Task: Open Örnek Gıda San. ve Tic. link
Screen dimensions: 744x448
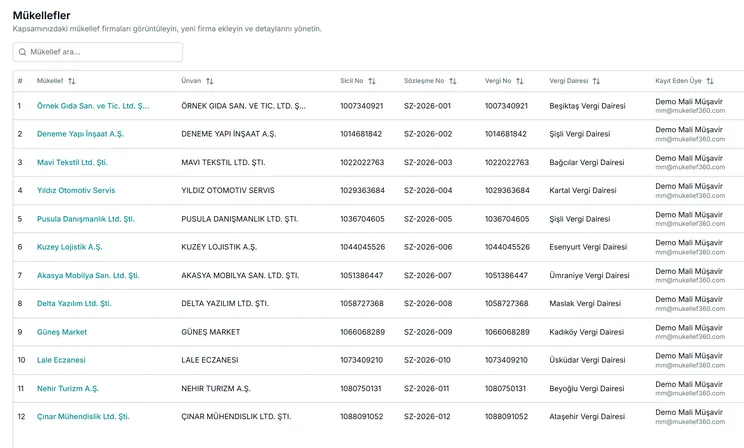Action: 93,106
